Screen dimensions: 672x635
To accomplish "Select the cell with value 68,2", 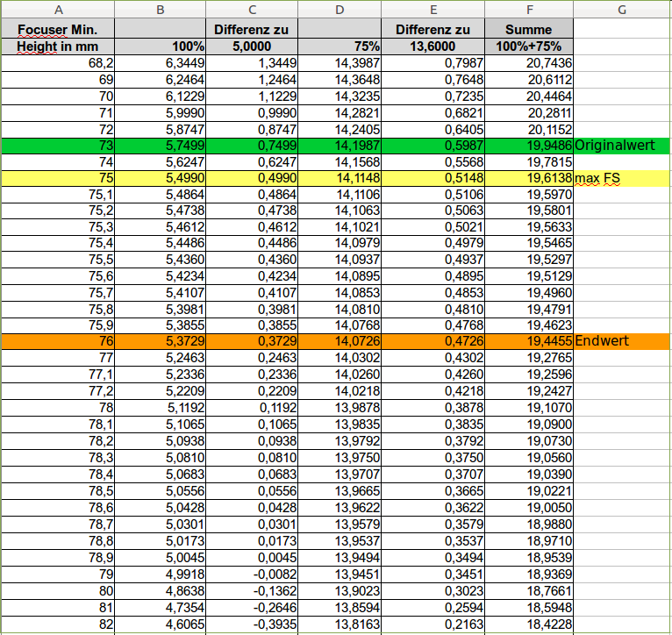I will 58,63.
